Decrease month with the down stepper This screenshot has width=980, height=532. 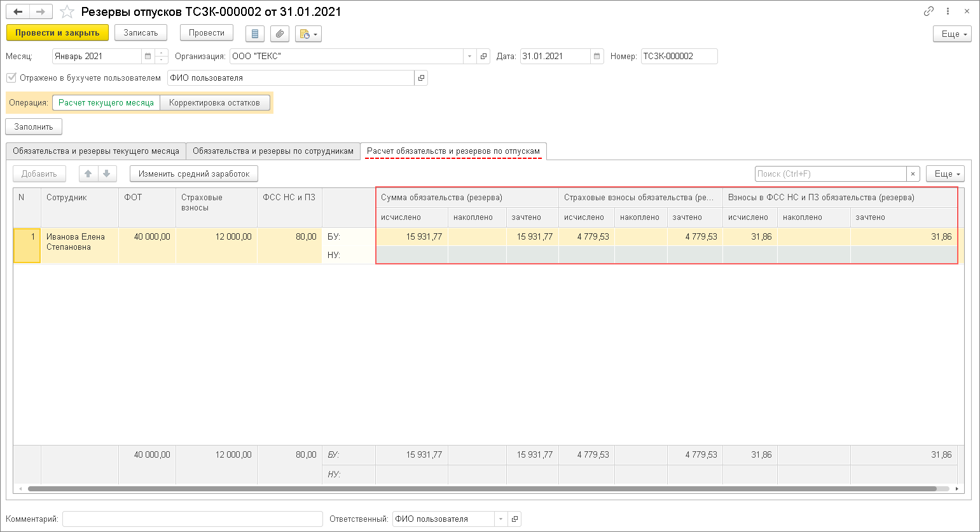tap(162, 60)
